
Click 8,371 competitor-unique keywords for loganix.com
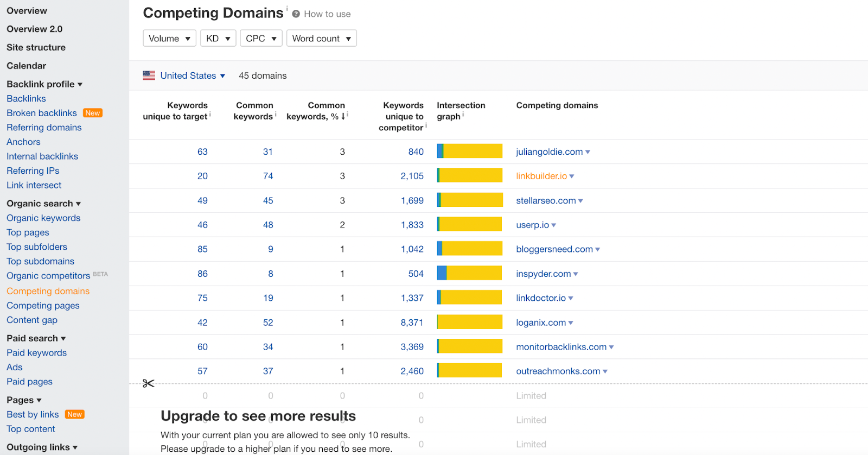click(412, 323)
